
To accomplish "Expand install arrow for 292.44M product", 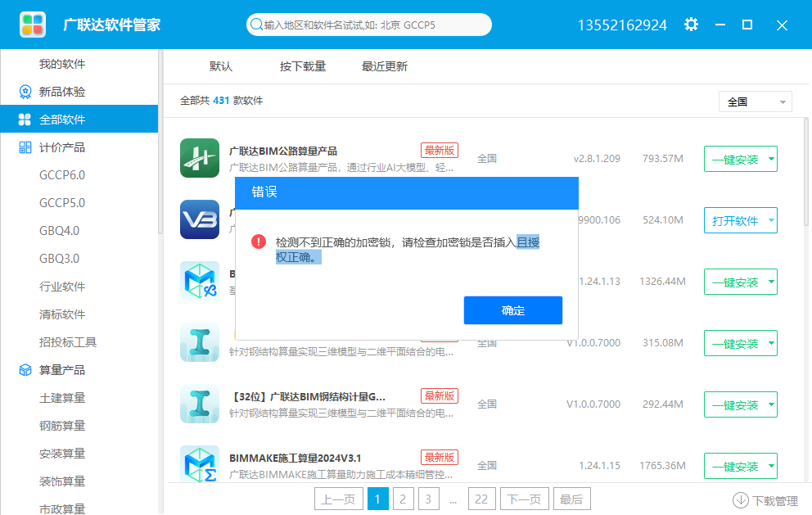I will tap(771, 404).
